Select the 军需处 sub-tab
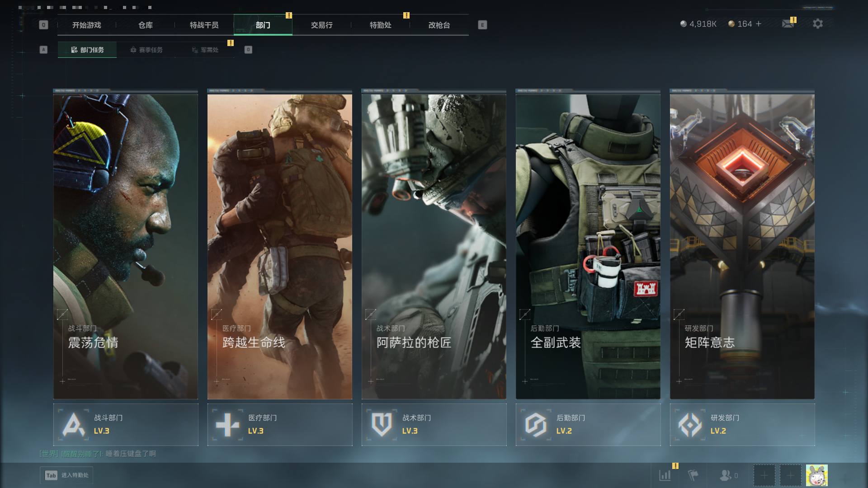This screenshot has width=868, height=488. point(205,50)
